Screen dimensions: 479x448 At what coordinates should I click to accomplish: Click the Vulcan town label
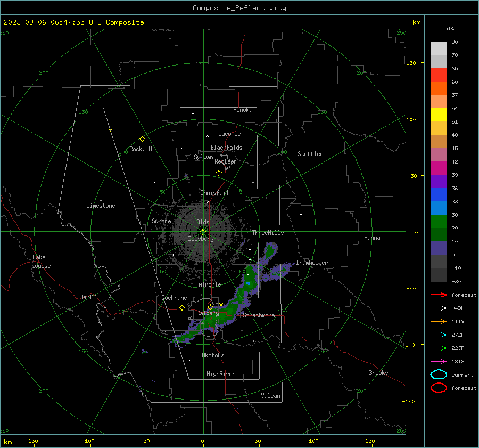(270, 396)
